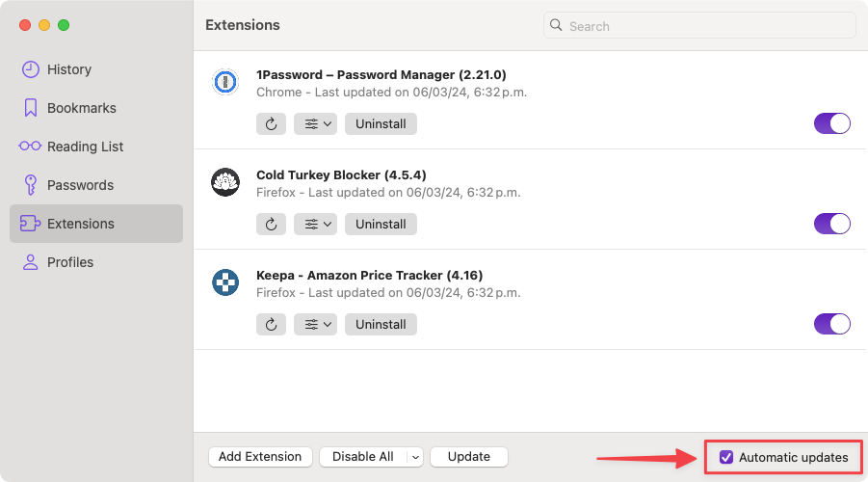
Task: Maximize the window with green button
Action: coord(64,25)
